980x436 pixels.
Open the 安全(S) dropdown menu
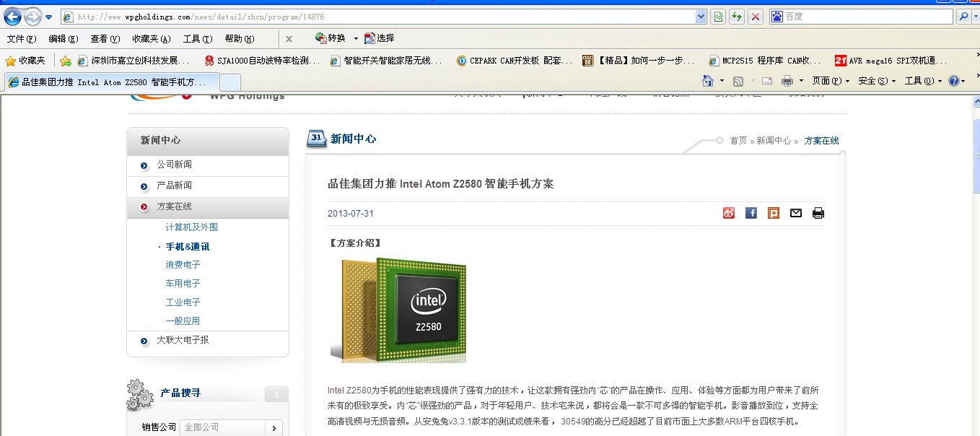coord(877,81)
